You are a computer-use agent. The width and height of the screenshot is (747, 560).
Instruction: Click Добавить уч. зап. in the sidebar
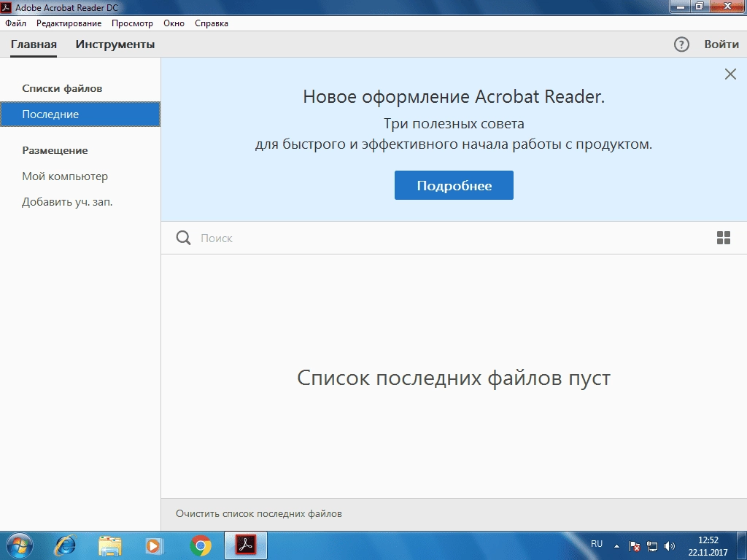(x=67, y=202)
